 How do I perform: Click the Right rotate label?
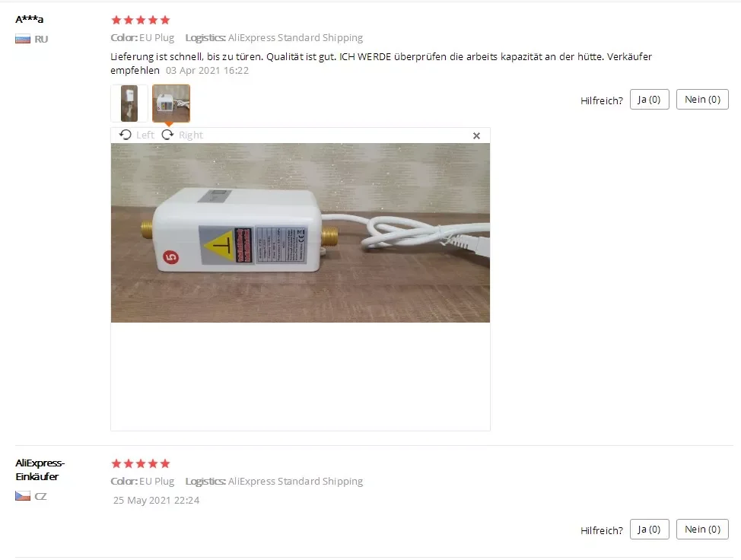(191, 135)
